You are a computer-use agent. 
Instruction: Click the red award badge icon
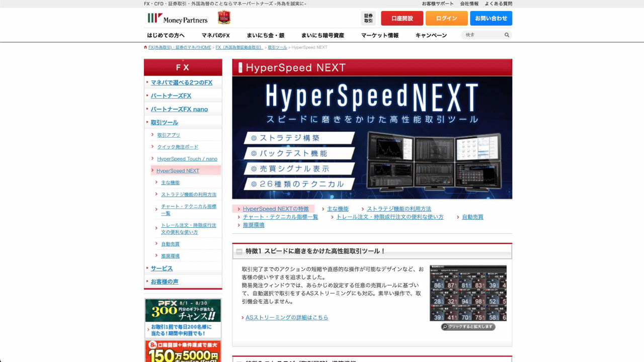coord(224,18)
